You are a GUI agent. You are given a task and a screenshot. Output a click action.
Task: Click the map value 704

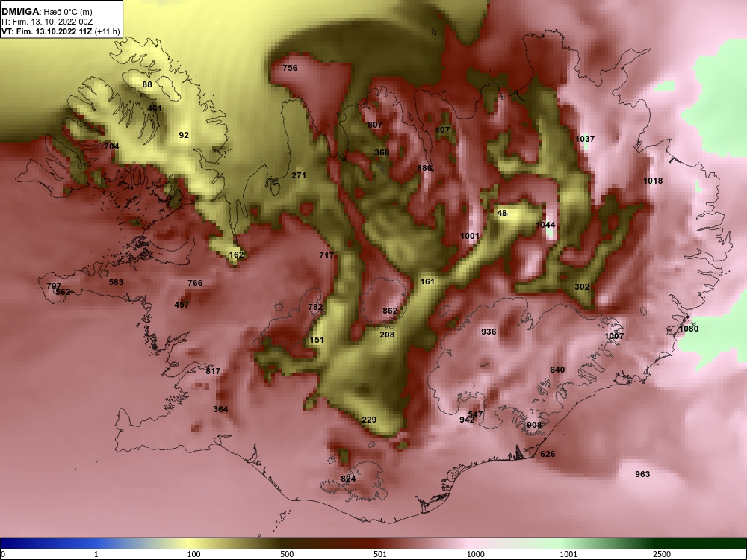(111, 146)
